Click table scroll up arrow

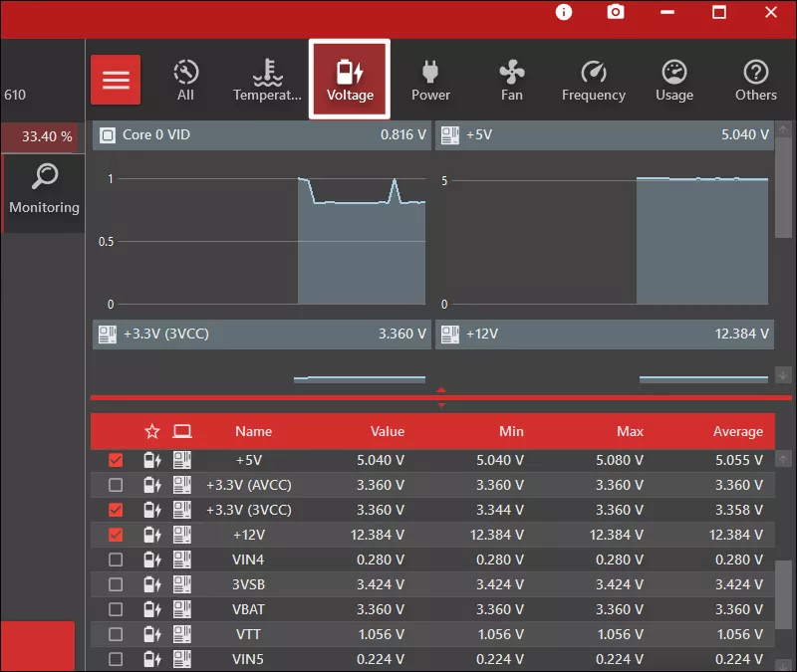click(x=783, y=460)
